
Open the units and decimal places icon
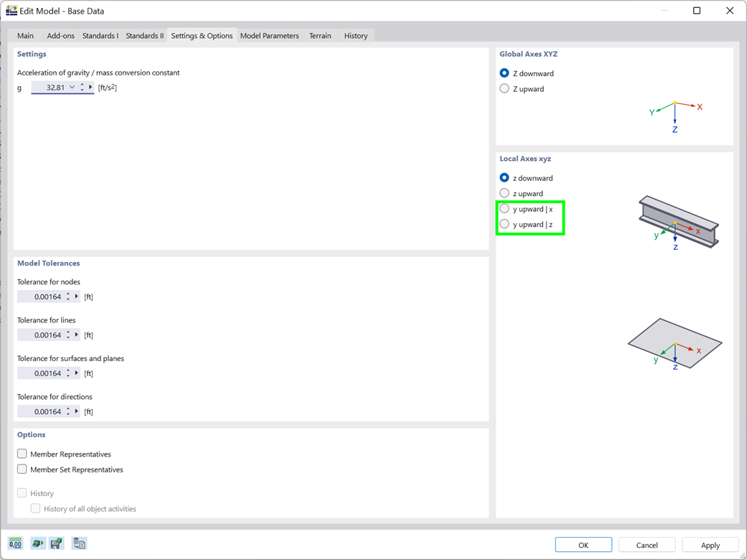[x=15, y=543]
